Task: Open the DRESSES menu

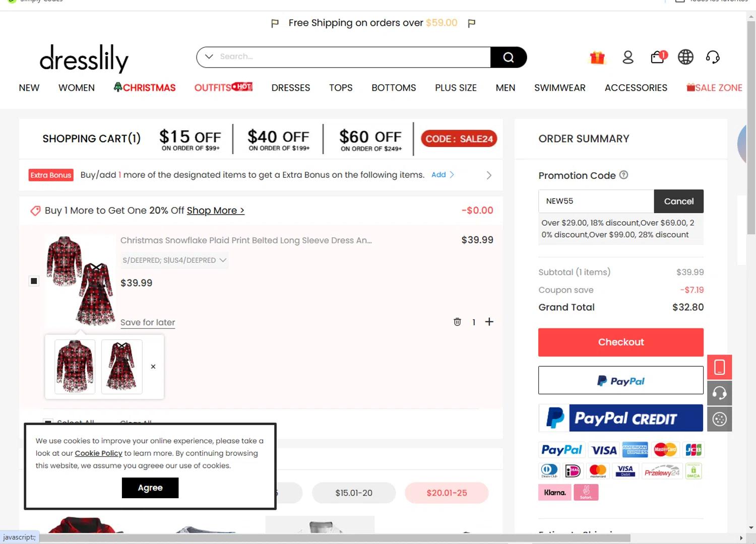Action: (x=291, y=88)
